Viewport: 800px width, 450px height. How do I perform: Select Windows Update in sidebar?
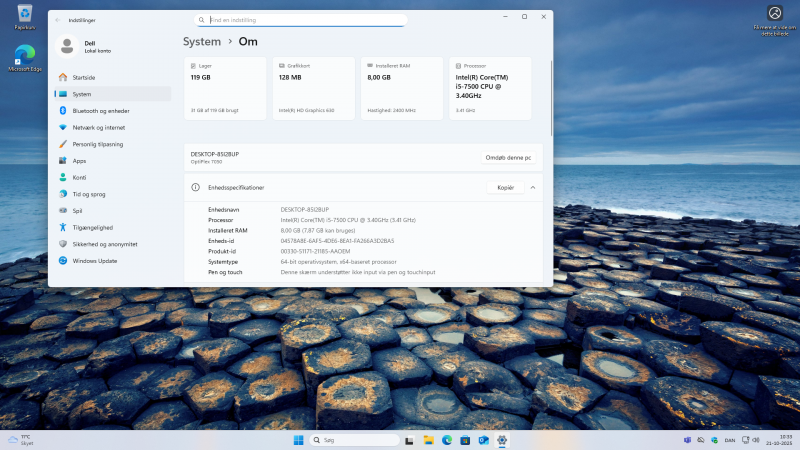click(94, 261)
